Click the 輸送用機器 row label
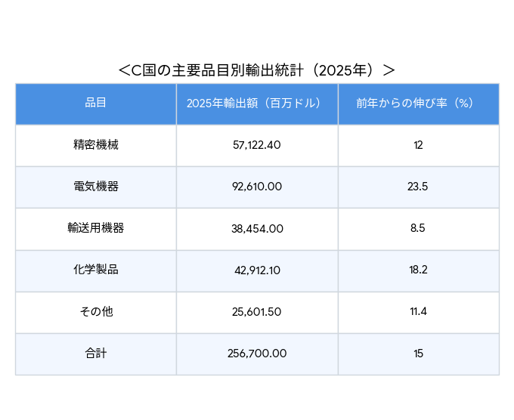 pos(95,228)
